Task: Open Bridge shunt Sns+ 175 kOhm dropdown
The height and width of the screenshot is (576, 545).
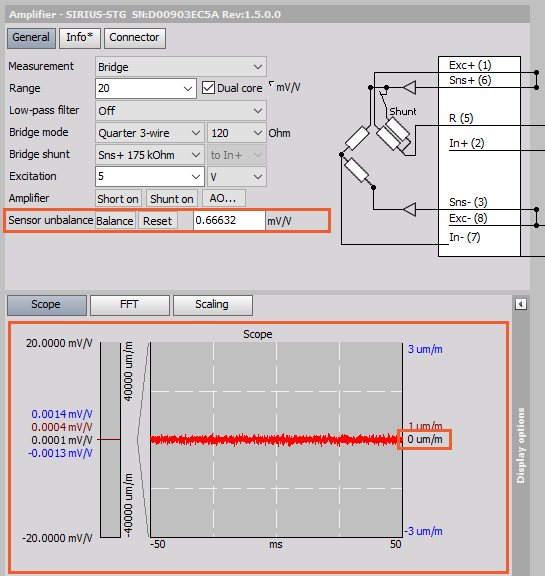Action: coord(150,155)
